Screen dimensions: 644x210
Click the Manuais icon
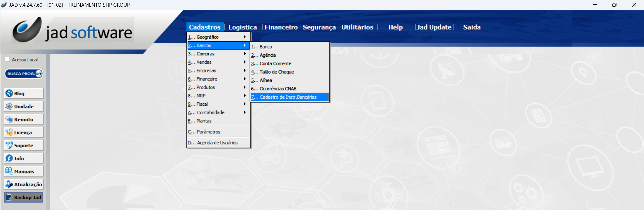coord(9,171)
